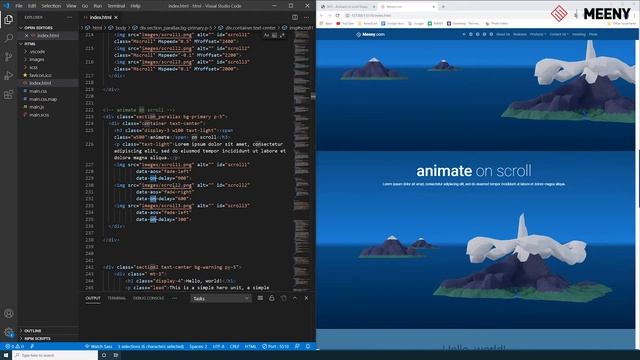The image size is (640, 360).
Task: Open the Run and Debug view
Action: click(9, 76)
